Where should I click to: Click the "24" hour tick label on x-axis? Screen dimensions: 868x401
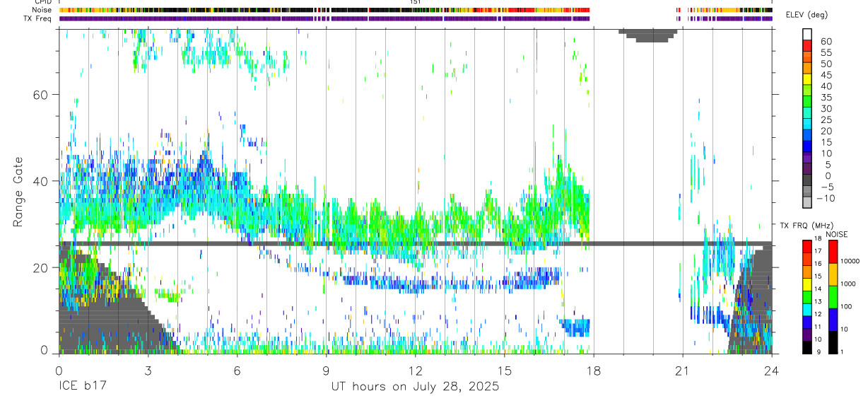click(772, 370)
